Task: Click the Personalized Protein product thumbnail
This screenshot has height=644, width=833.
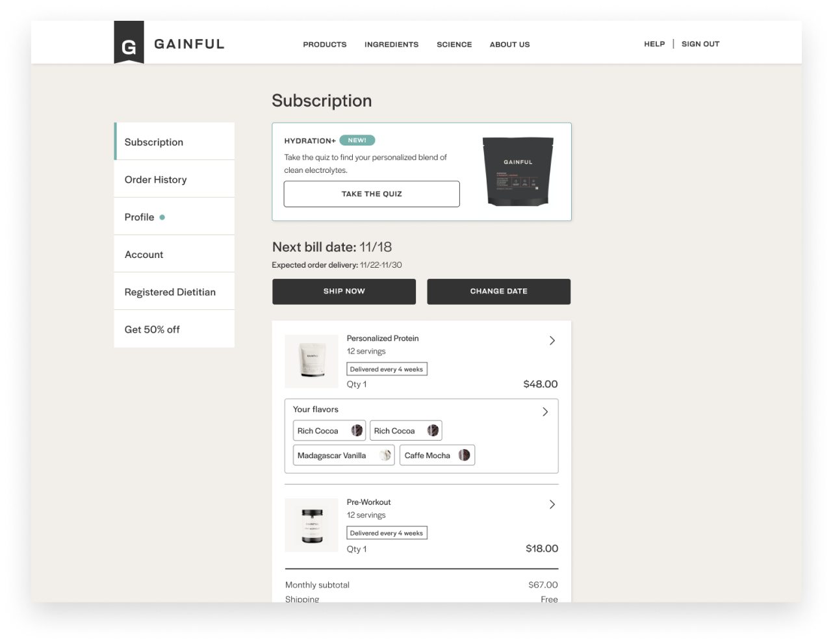Action: pyautogui.click(x=312, y=361)
